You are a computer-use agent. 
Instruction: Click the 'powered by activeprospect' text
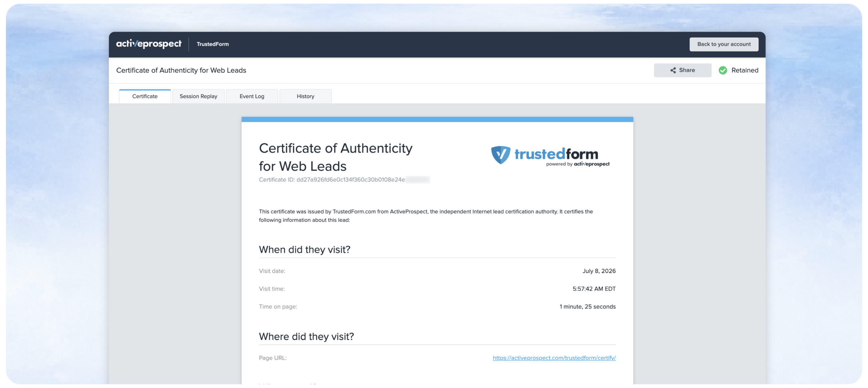click(578, 164)
